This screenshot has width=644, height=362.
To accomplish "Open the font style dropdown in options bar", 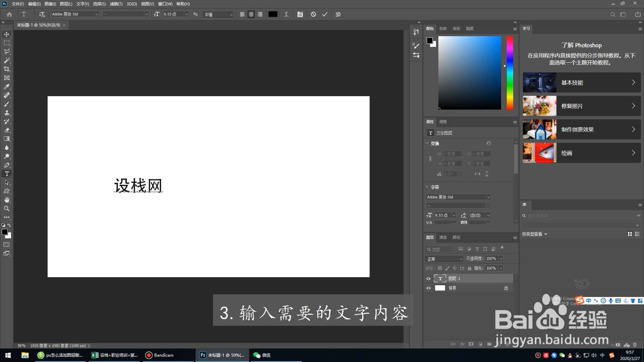I will click(x=146, y=14).
